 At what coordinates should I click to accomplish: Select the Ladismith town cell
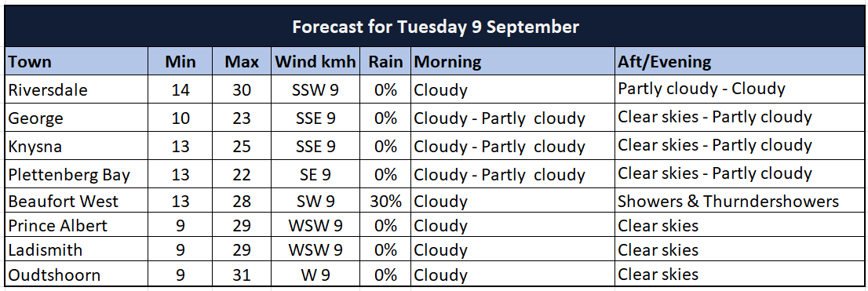click(76, 249)
